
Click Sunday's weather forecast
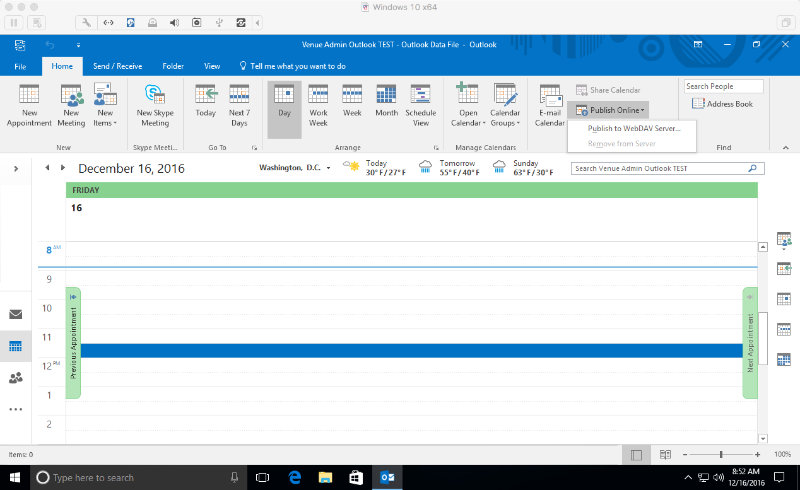pyautogui.click(x=523, y=168)
